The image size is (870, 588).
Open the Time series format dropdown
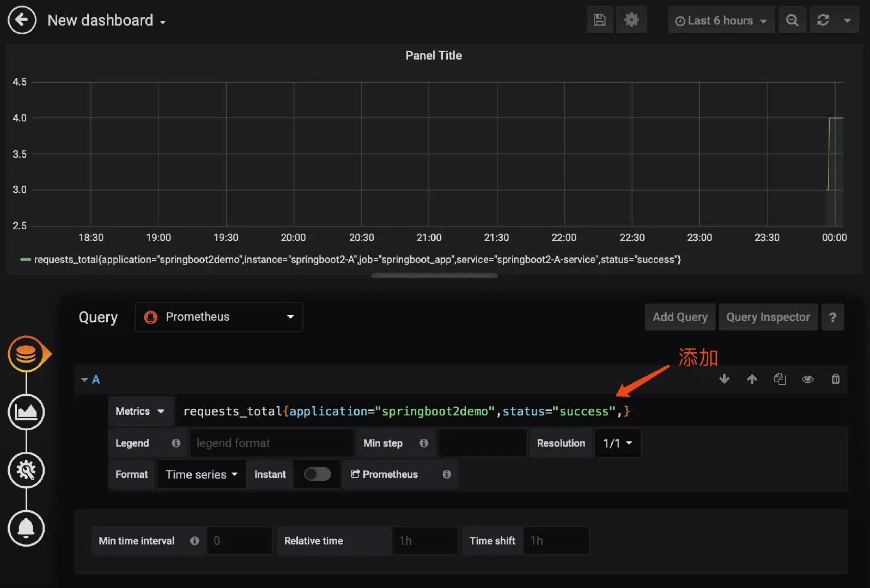pyautogui.click(x=202, y=474)
